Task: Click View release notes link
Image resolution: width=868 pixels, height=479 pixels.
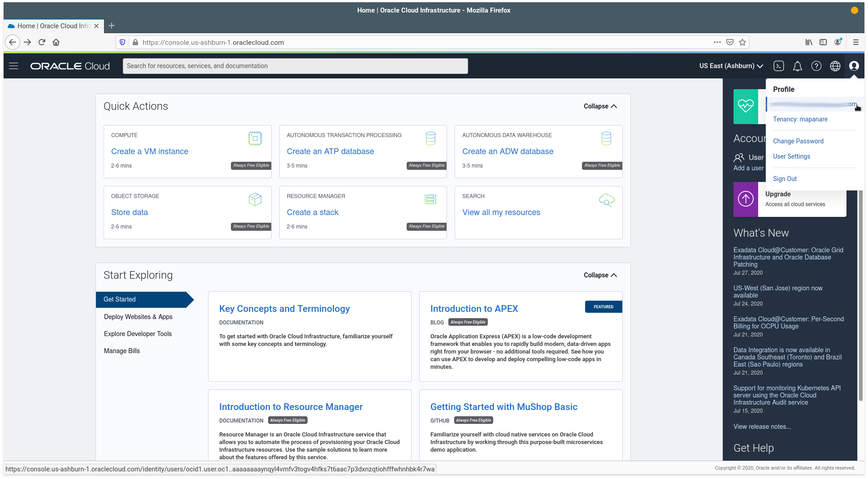Action: pyautogui.click(x=762, y=427)
